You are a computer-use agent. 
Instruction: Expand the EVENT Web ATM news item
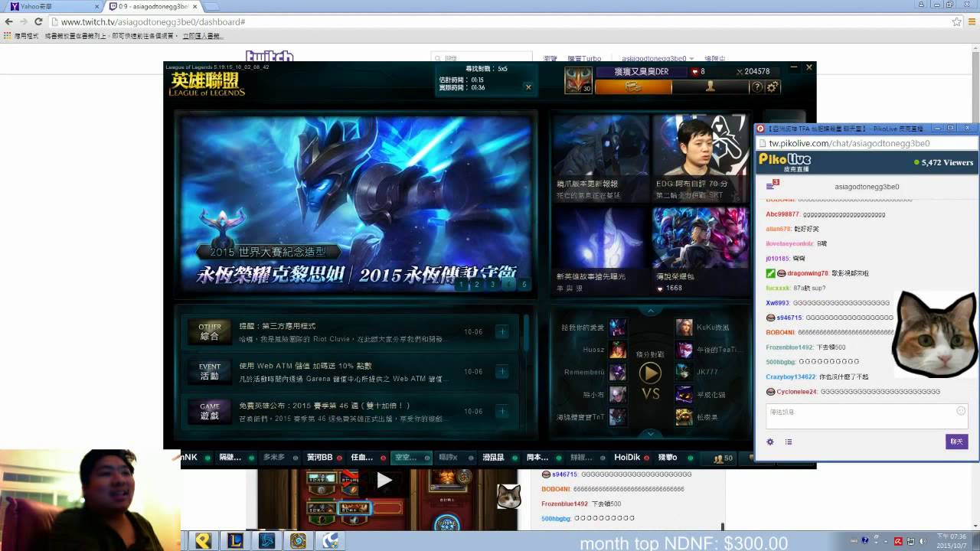[x=502, y=372]
